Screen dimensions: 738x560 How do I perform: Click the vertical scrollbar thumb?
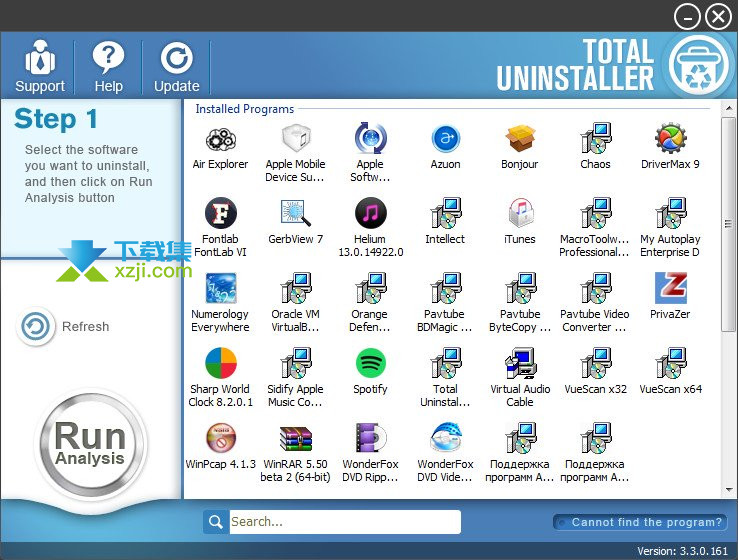pyautogui.click(x=729, y=224)
